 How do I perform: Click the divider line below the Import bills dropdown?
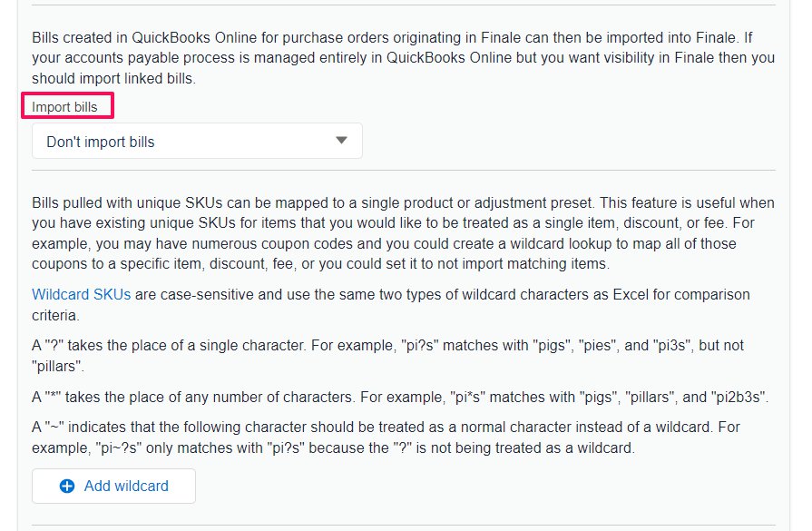404,170
